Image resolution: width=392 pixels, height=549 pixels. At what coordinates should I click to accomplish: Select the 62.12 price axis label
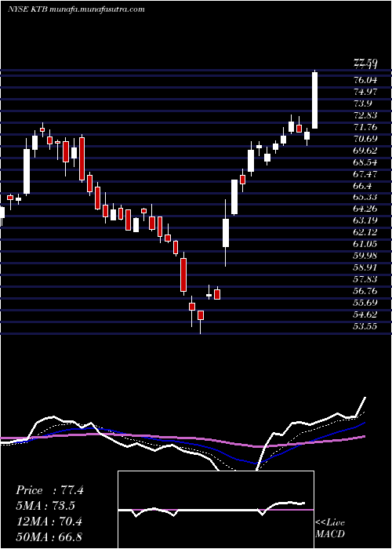pyautogui.click(x=365, y=232)
